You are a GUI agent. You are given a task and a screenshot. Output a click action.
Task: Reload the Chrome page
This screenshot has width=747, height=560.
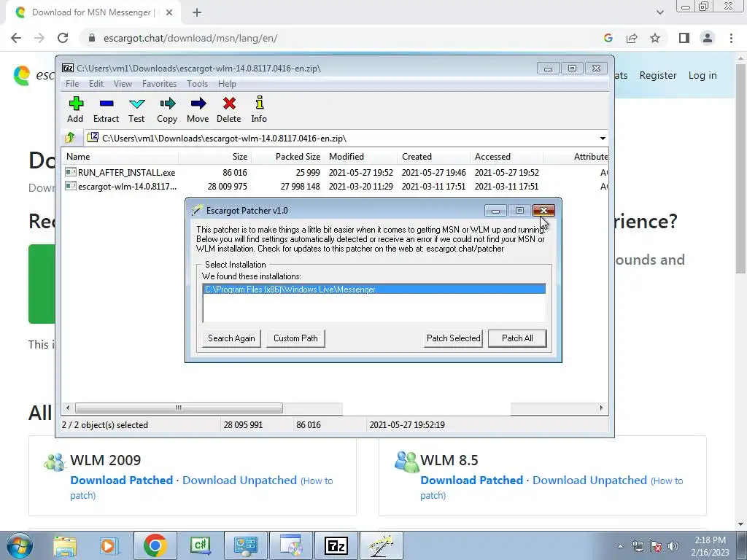pyautogui.click(x=63, y=38)
